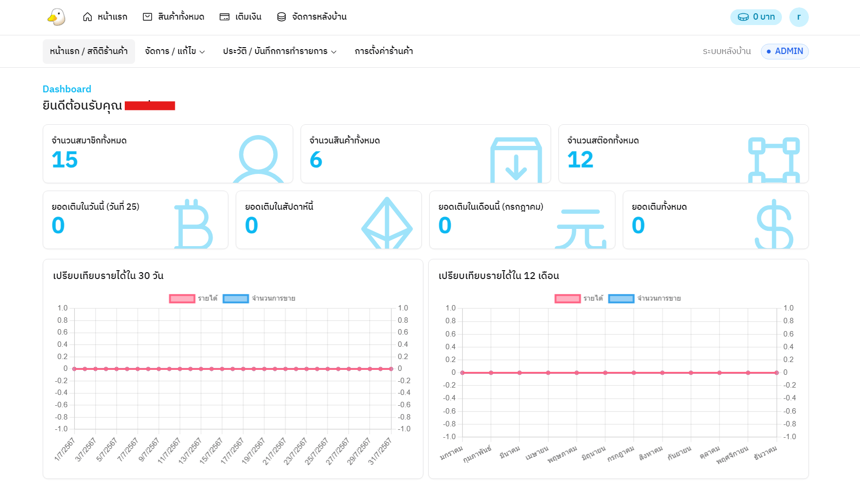The width and height of the screenshot is (860, 504).
Task: Click เปรียบเทียบรายได้ใน 30 วัน title
Action: [108, 276]
